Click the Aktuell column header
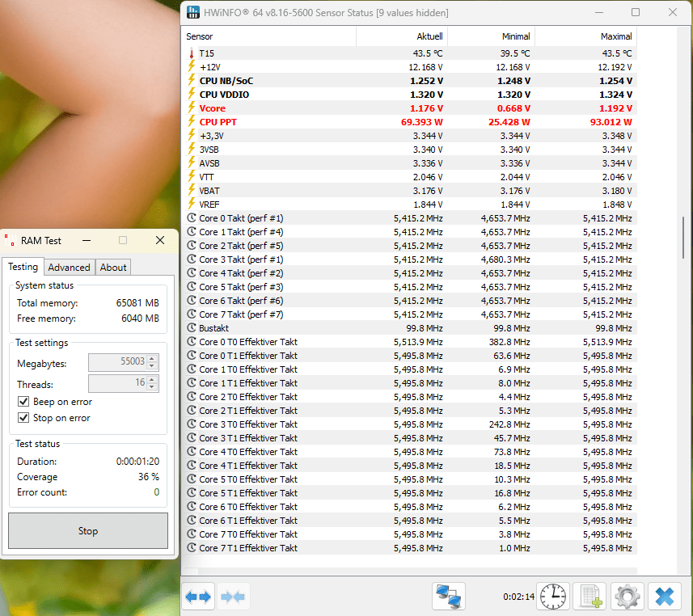693x616 pixels. click(x=402, y=36)
